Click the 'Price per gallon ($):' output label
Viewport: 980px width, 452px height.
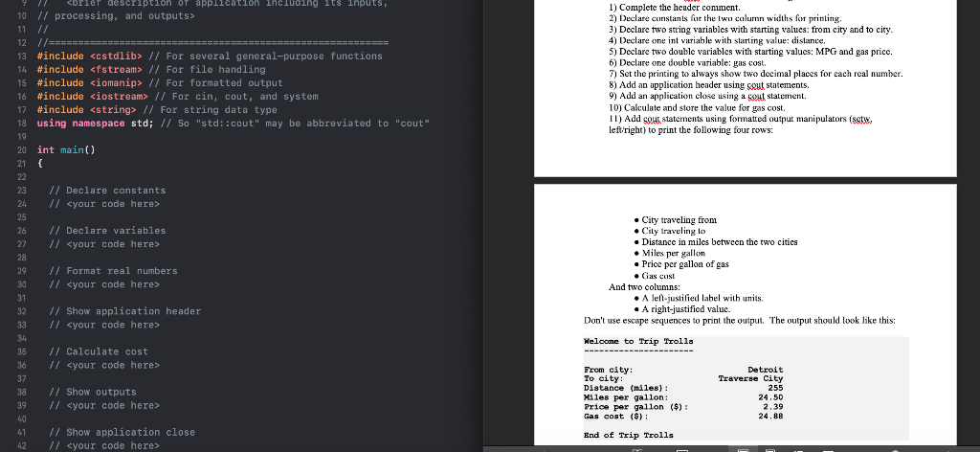[636, 407]
